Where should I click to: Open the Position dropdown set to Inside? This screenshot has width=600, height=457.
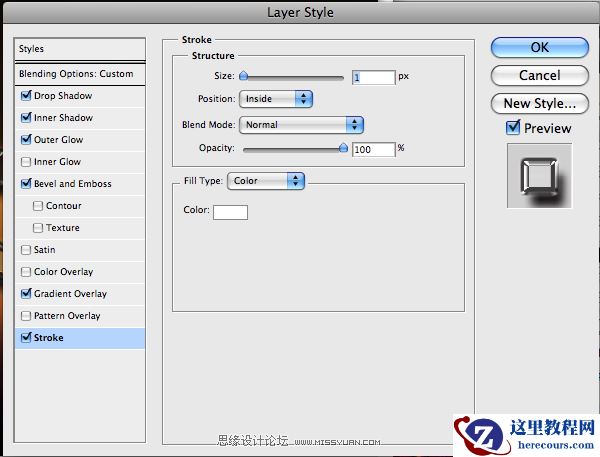tap(276, 99)
